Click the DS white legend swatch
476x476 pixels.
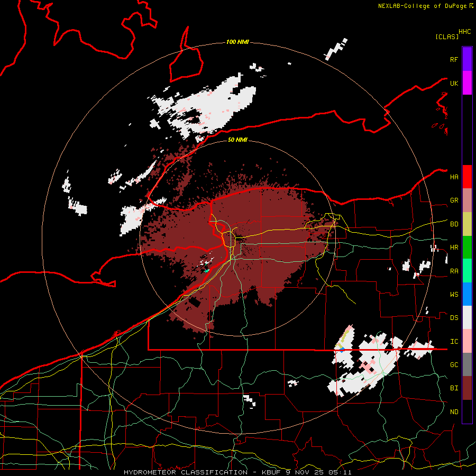coord(467,317)
